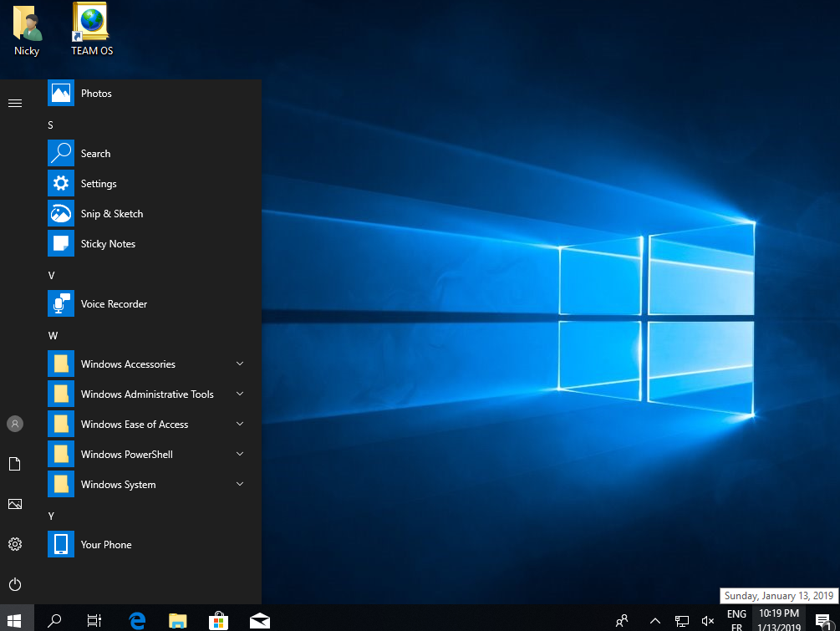Click the Start menu hamburger expand icon
840x631 pixels.
[x=15, y=104]
